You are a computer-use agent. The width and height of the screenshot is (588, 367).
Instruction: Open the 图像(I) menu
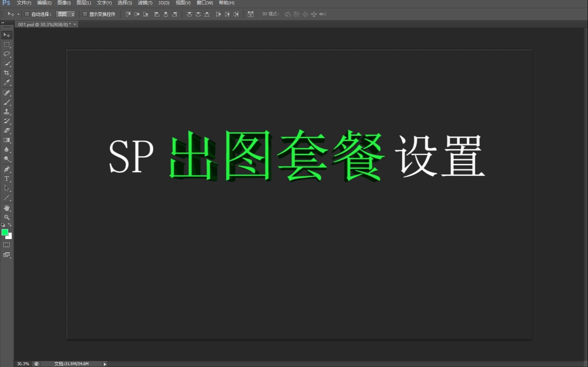tap(64, 3)
